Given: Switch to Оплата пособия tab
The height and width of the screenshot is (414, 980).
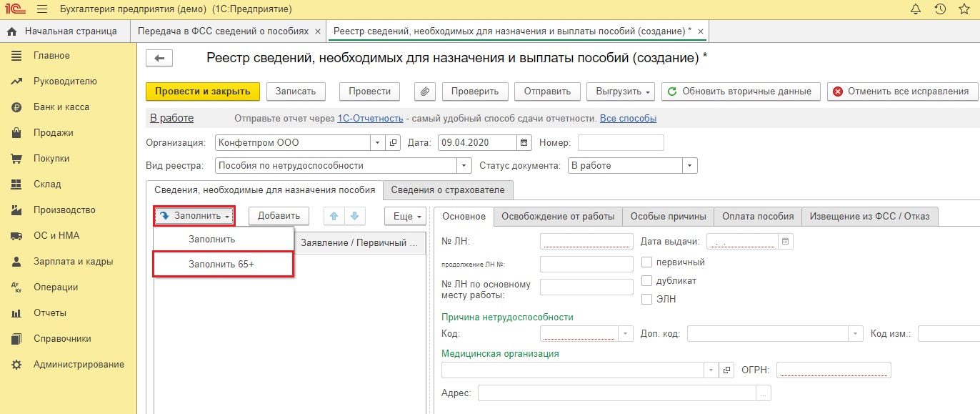Looking at the screenshot, I should click(x=758, y=216).
